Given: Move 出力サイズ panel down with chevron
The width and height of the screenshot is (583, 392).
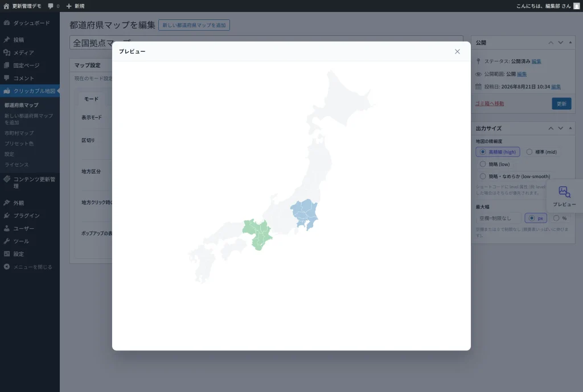Looking at the screenshot, I should [560, 128].
